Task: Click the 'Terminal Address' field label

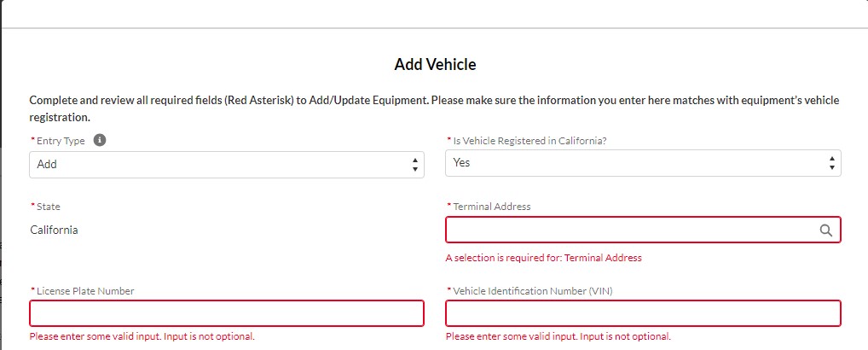Action: [491, 207]
